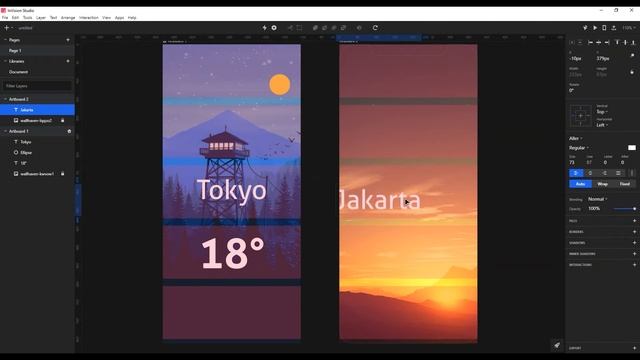Click the component circle icon in toolbar

[274, 28]
